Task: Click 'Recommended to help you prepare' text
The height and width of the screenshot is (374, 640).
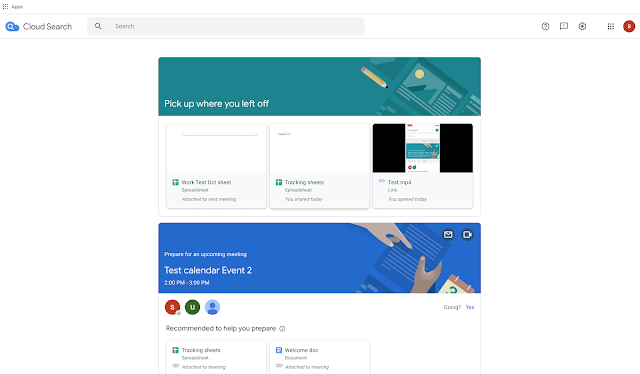Action: pyautogui.click(x=221, y=328)
